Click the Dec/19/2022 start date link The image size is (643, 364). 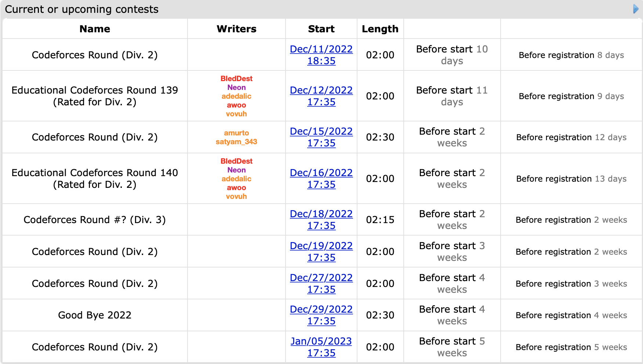321,246
